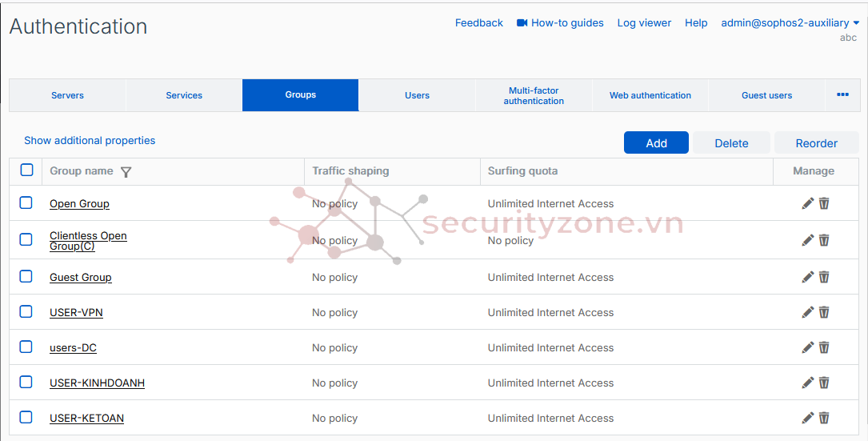The height and width of the screenshot is (441, 868).
Task: Open the Multi-factor authentication tab
Action: click(x=534, y=95)
